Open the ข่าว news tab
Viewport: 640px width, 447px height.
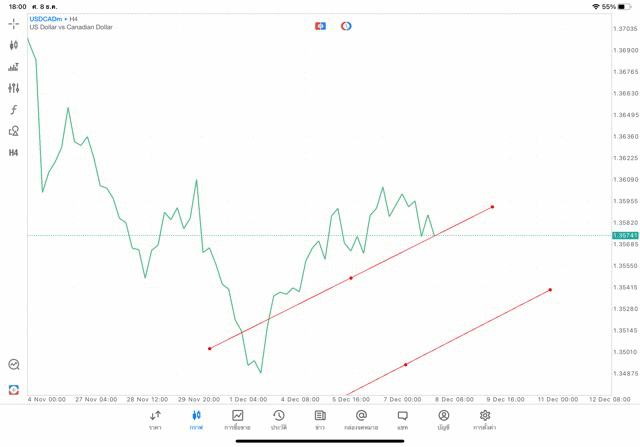click(x=319, y=420)
